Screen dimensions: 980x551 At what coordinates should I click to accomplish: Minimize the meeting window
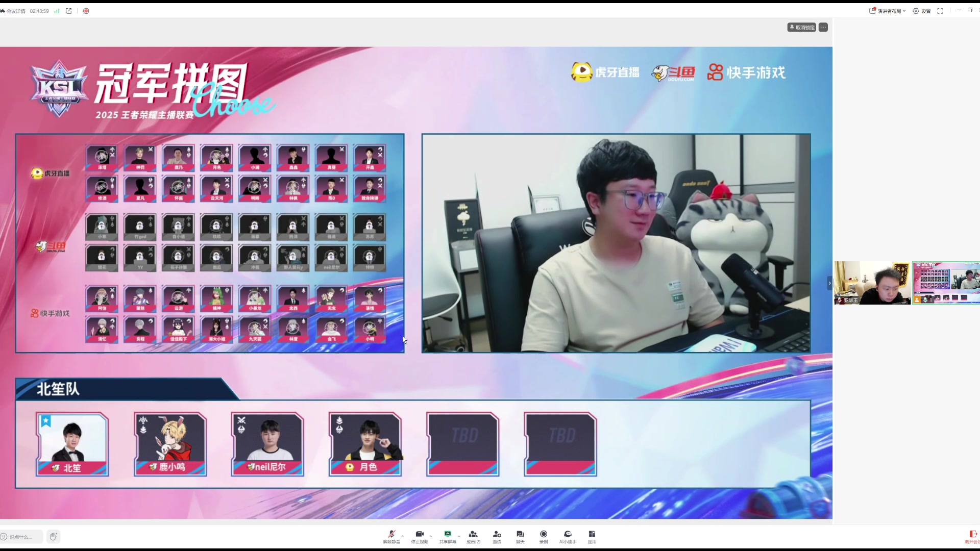[959, 10]
